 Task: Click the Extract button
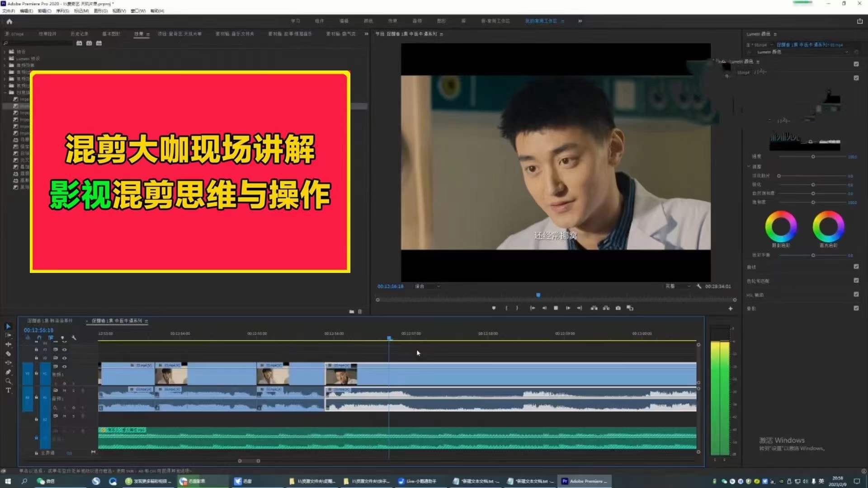pyautogui.click(x=606, y=308)
